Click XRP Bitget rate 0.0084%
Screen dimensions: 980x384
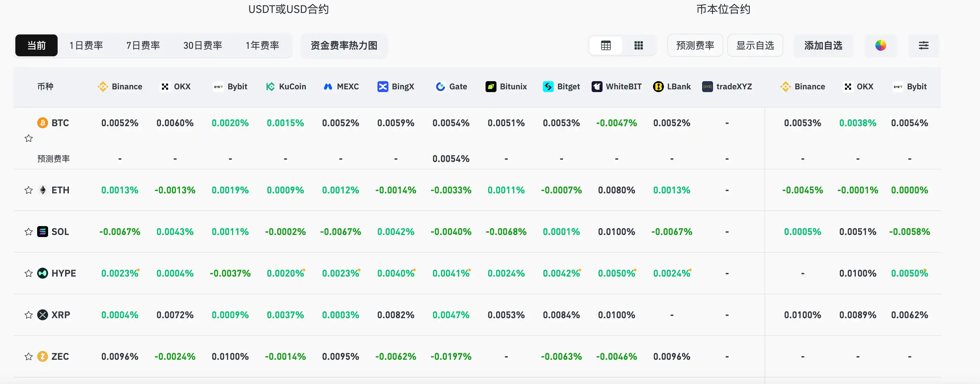pyautogui.click(x=561, y=315)
